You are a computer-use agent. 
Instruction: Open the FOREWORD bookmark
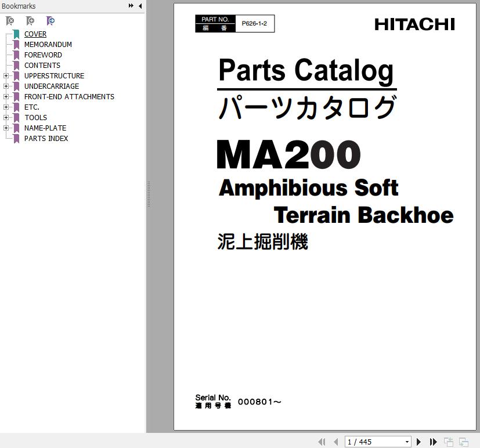(x=43, y=55)
